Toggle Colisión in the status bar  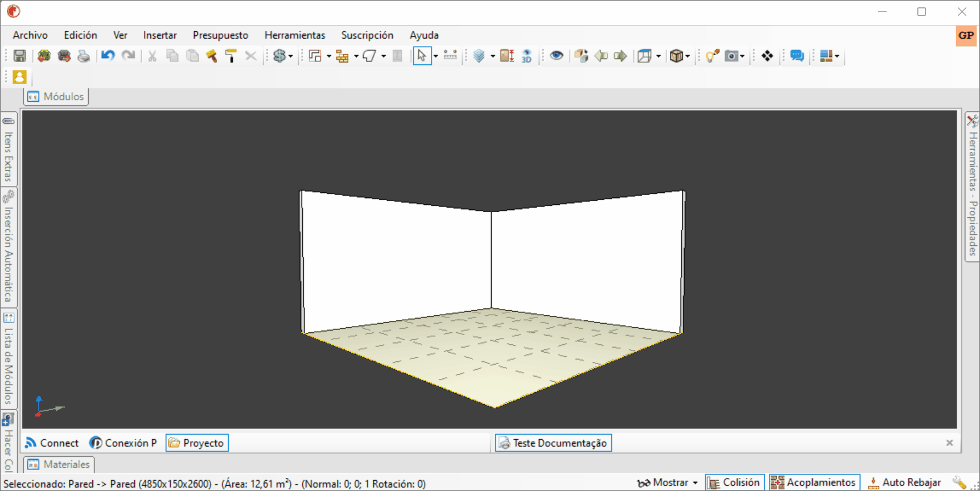(734, 482)
